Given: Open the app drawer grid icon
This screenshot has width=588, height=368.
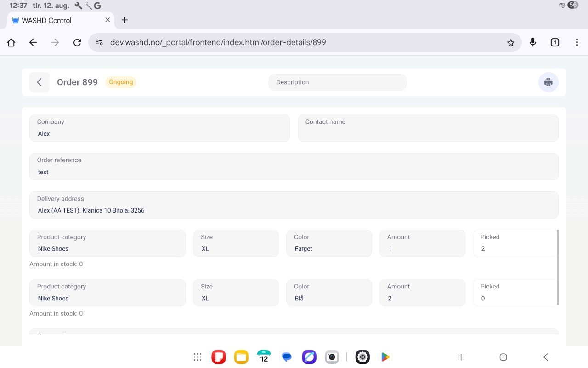Looking at the screenshot, I should [198, 357].
